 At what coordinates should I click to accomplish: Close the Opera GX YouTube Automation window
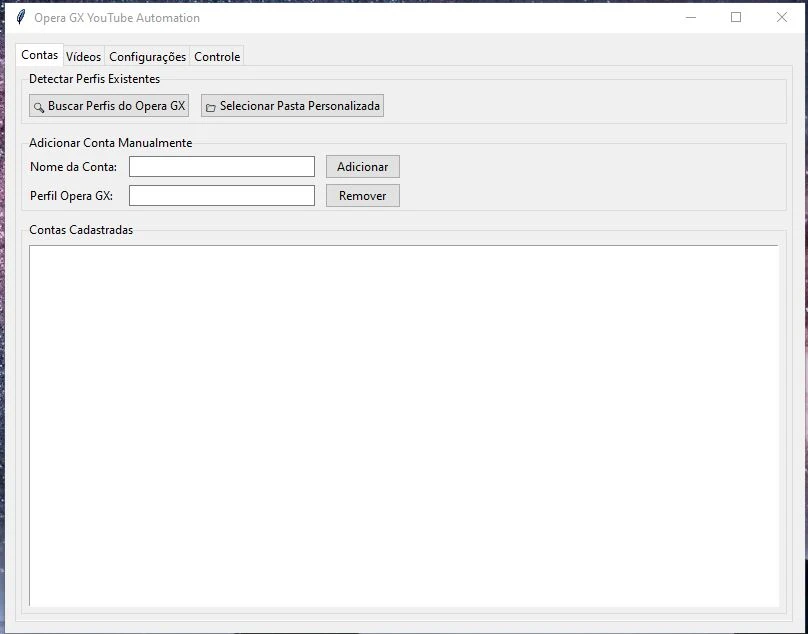[782, 17]
